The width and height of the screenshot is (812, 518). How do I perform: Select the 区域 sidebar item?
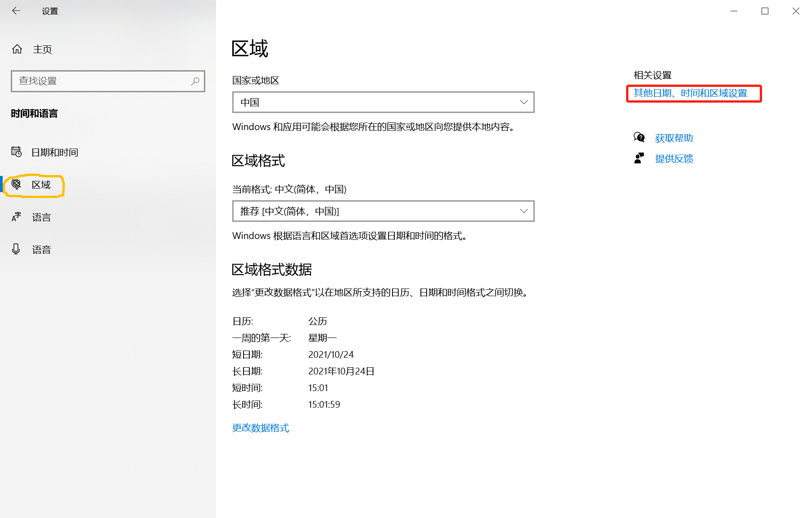coord(41,185)
